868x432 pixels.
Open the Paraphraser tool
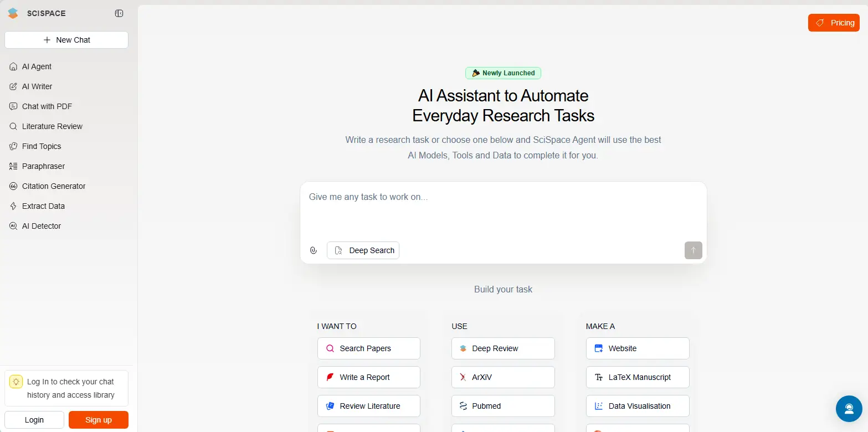66,166
